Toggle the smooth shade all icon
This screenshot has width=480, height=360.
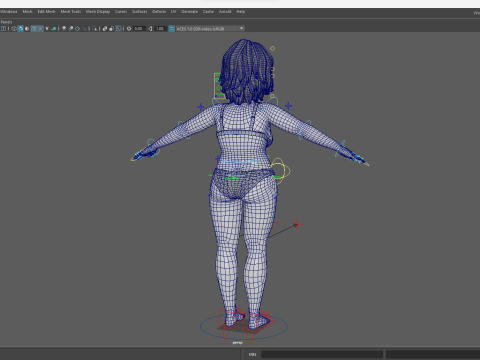point(21,29)
